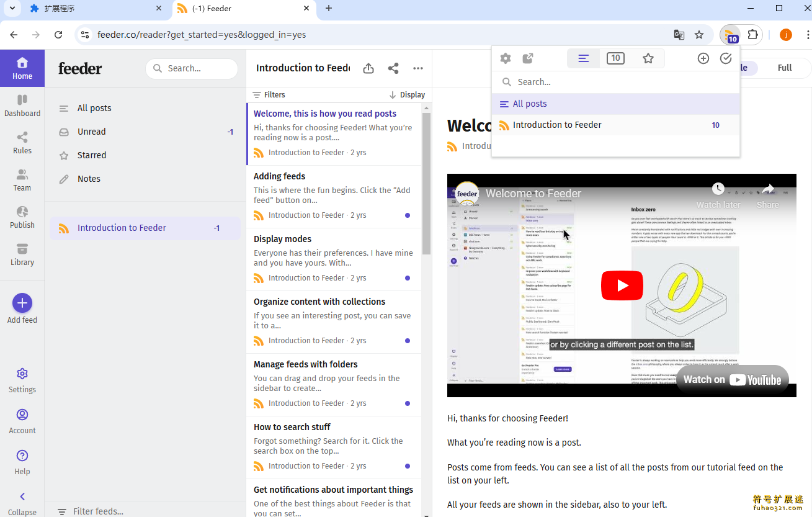Click the export icon in post list header

coord(368,68)
